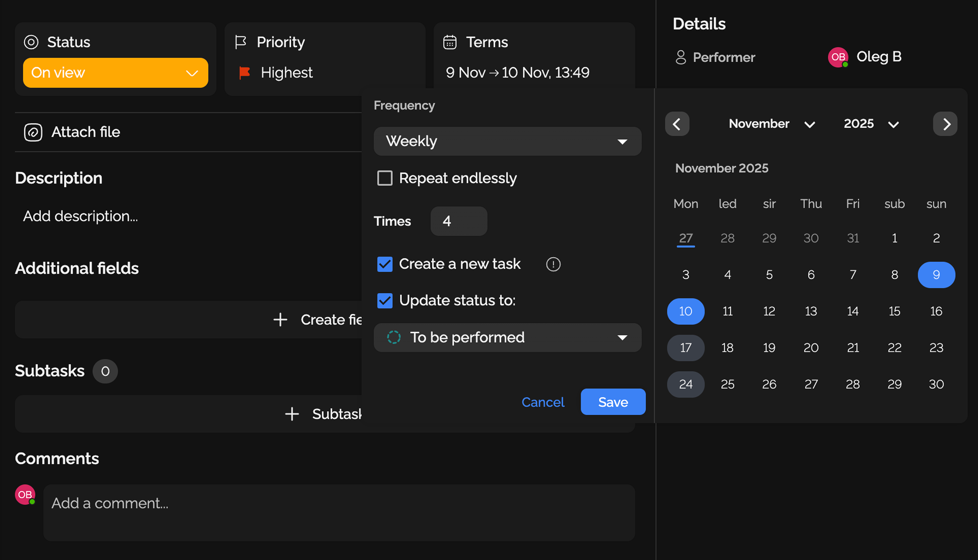
Task: Open the On view status selector
Action: (x=115, y=73)
